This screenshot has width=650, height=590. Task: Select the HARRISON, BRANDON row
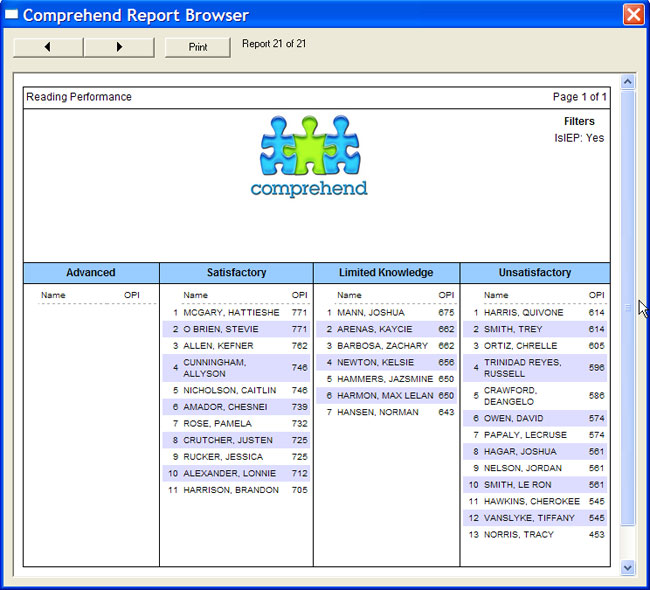click(x=236, y=490)
